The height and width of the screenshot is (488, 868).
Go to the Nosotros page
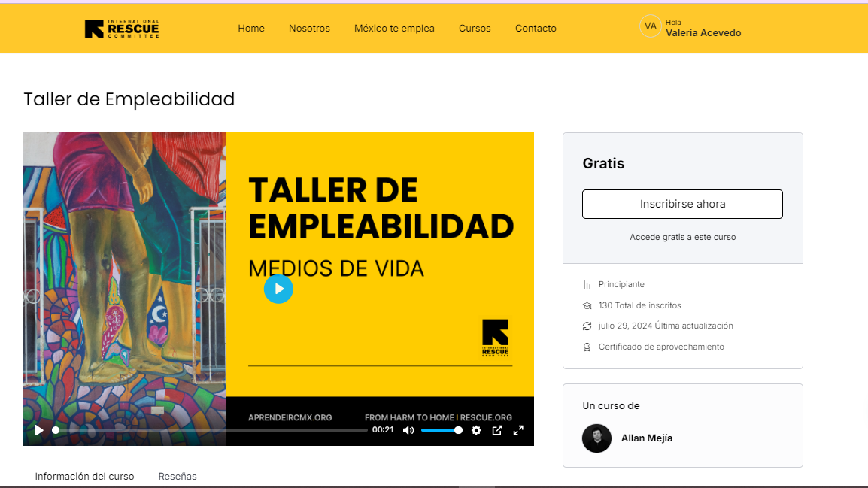pos(309,29)
